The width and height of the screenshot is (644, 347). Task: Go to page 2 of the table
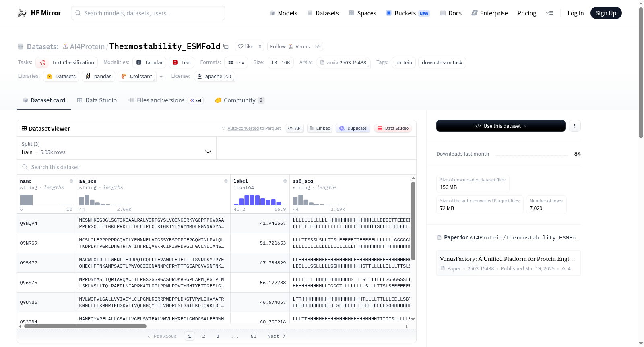(x=204, y=336)
